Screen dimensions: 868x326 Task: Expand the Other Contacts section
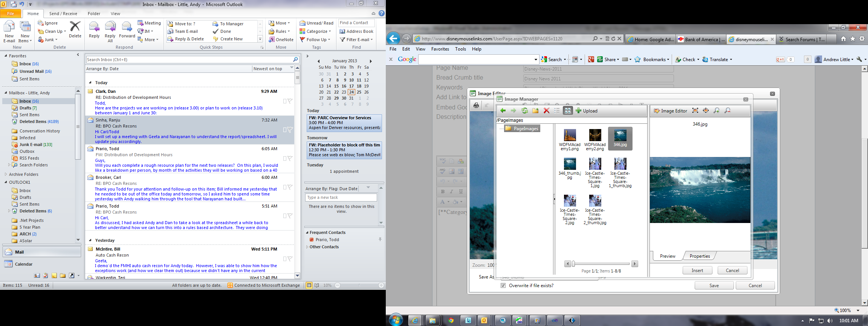pos(307,247)
